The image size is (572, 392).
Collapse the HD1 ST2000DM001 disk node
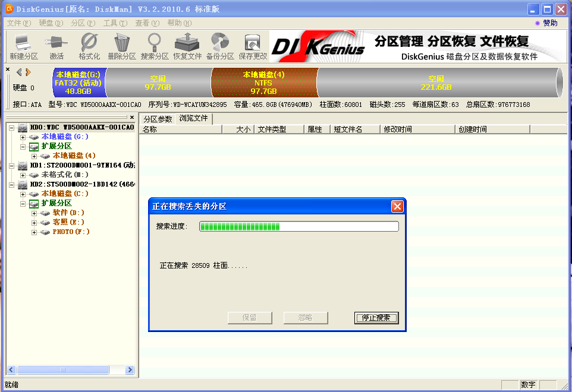11,166
